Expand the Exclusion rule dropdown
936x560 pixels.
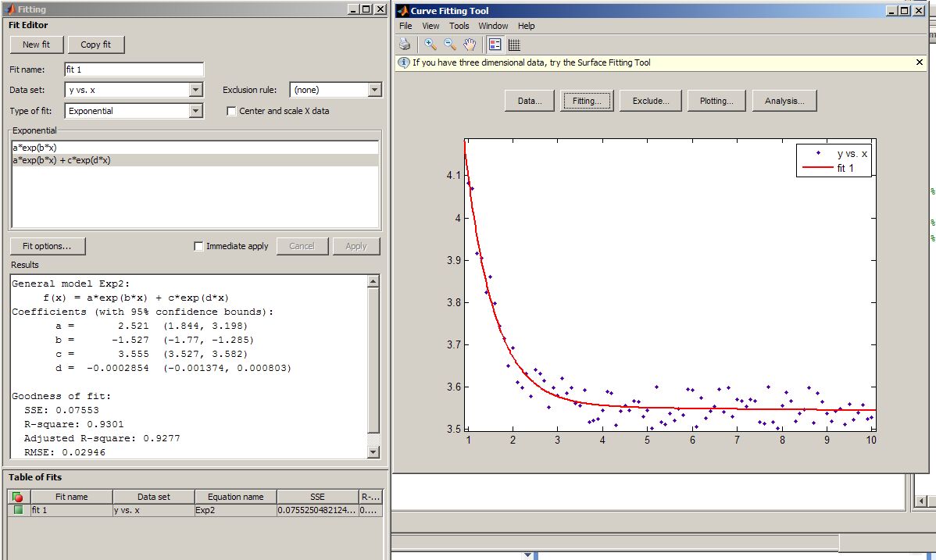click(x=374, y=90)
